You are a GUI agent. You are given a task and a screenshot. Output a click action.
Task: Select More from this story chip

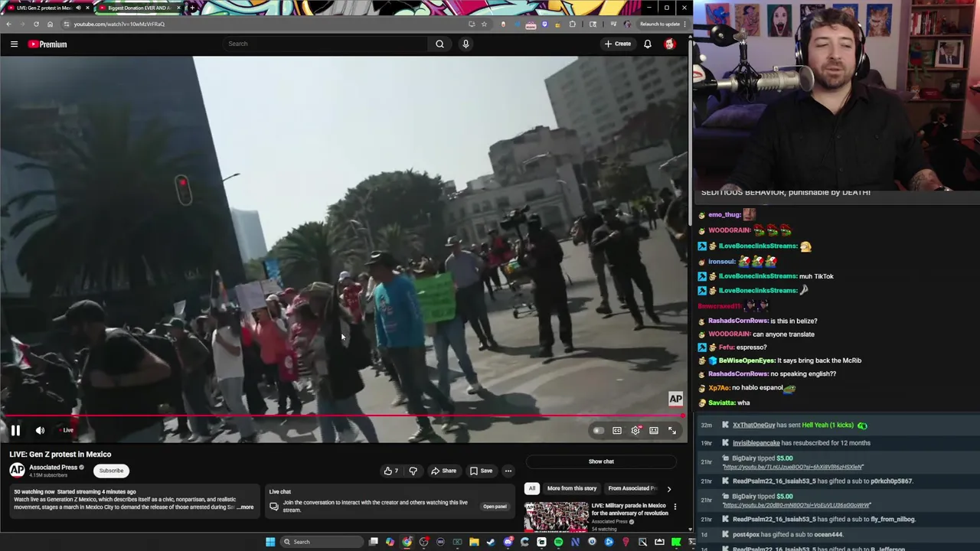[x=572, y=488]
